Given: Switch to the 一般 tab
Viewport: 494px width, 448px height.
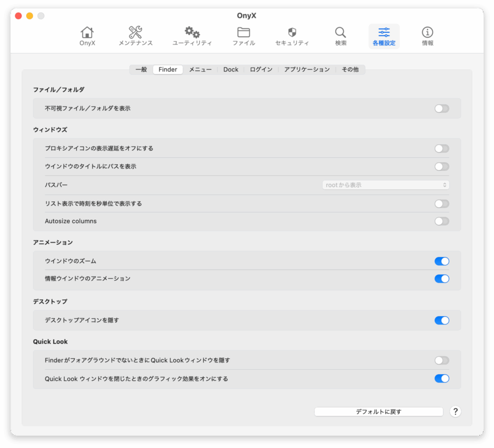Looking at the screenshot, I should pyautogui.click(x=141, y=70).
